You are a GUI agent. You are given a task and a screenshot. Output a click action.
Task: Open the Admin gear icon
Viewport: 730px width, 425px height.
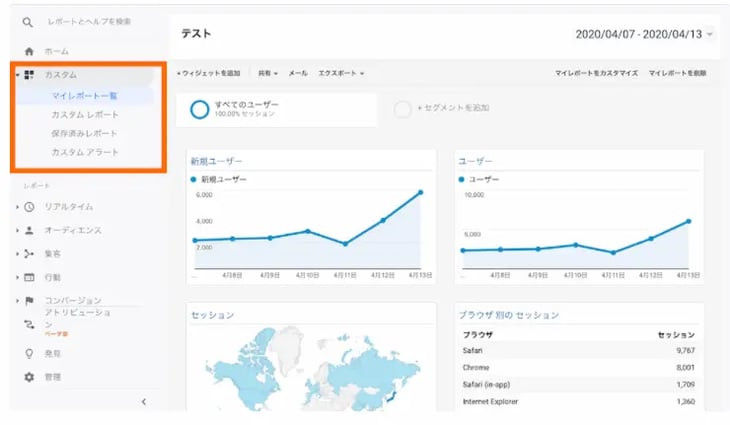[30, 377]
